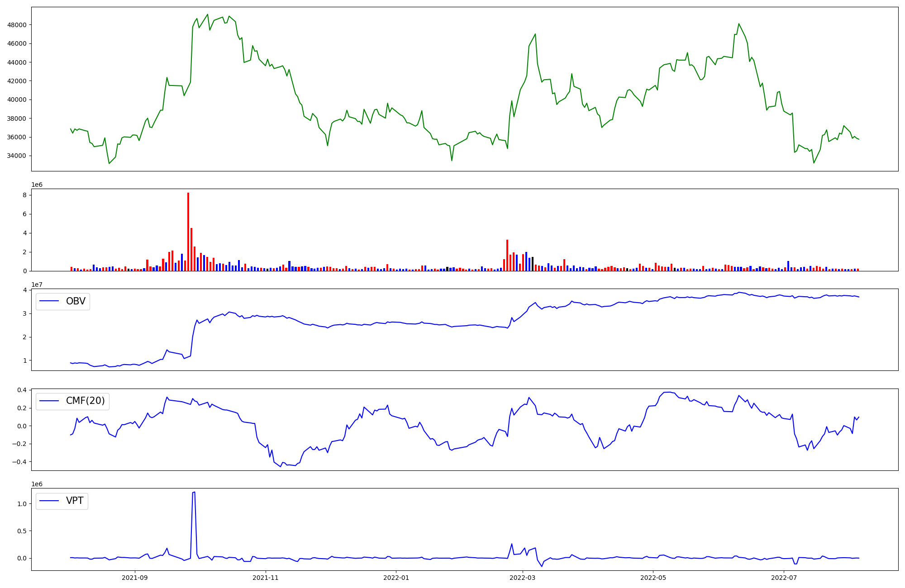Click the 1e6 exponent above volume chart
Screen dimensions: 905x588
[x=37, y=185]
